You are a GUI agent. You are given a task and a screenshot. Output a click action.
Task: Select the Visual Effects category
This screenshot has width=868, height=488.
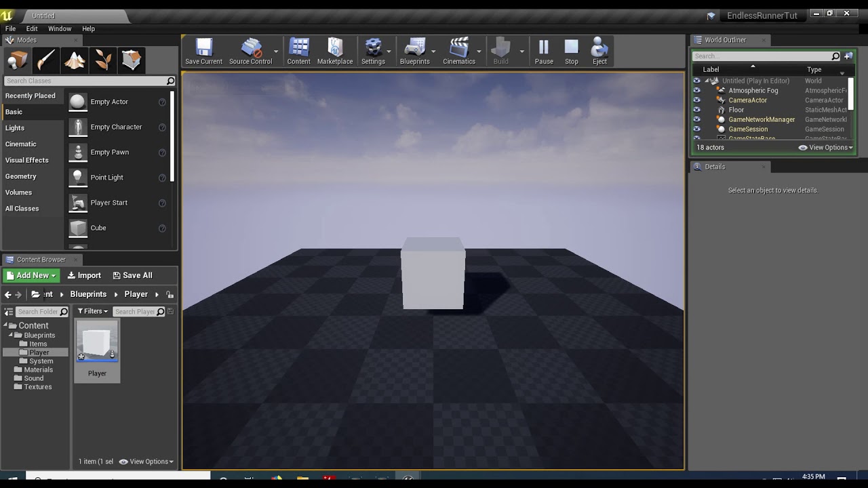pos(27,160)
